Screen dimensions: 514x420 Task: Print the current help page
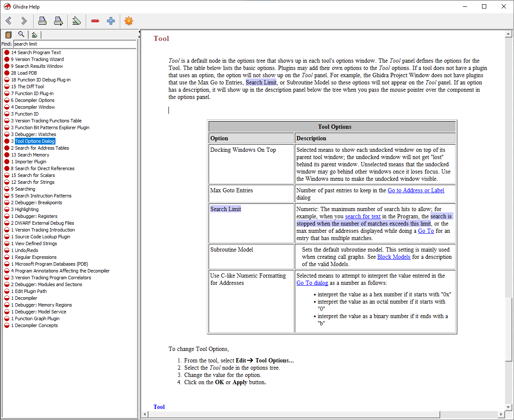pyautogui.click(x=42, y=21)
